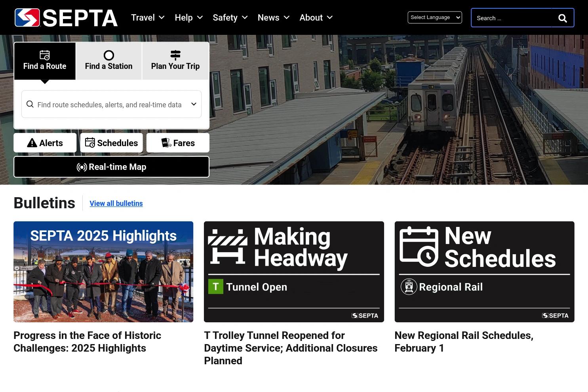588x392 pixels.
Task: Switch to the Find a Station tab
Action: [x=109, y=61]
